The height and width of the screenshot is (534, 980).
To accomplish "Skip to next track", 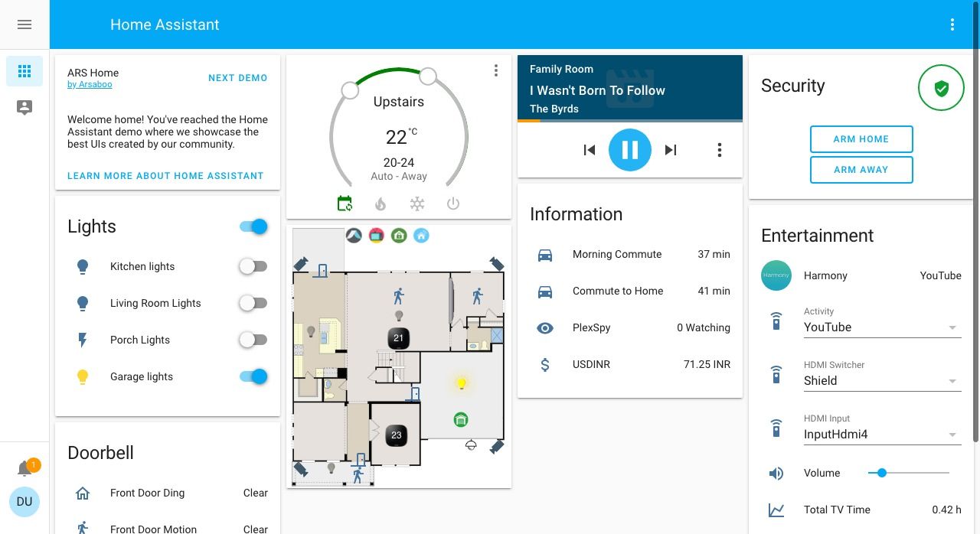I will coord(671,150).
